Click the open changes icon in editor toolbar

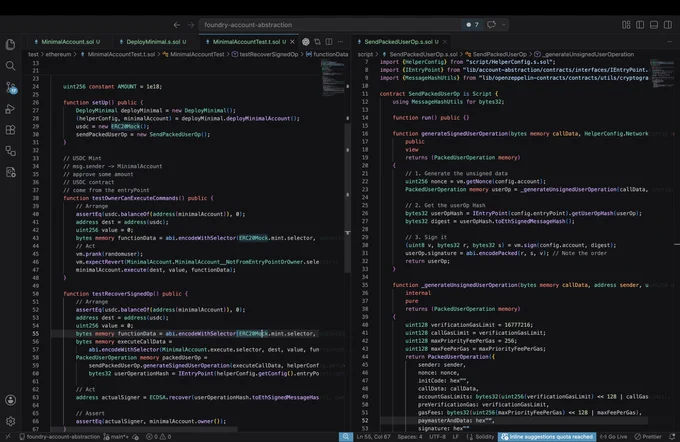[x=317, y=42]
